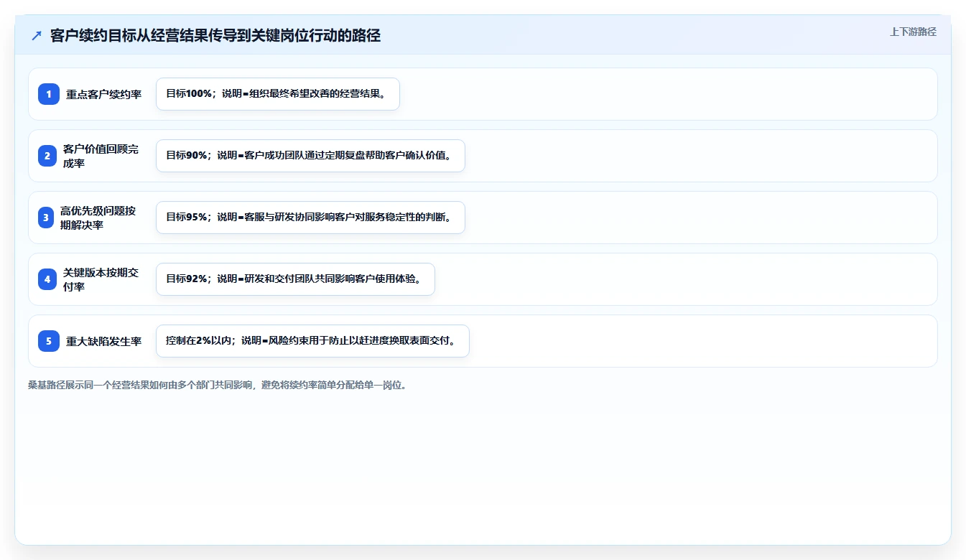Click the arrow icon beside the title
Screen dimensions: 966x560
(x=37, y=35)
